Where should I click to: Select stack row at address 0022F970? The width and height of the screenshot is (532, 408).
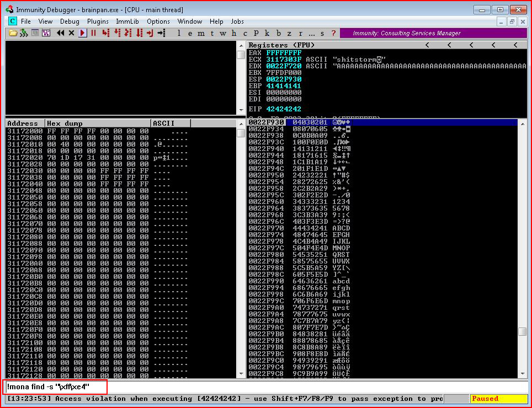click(382, 228)
